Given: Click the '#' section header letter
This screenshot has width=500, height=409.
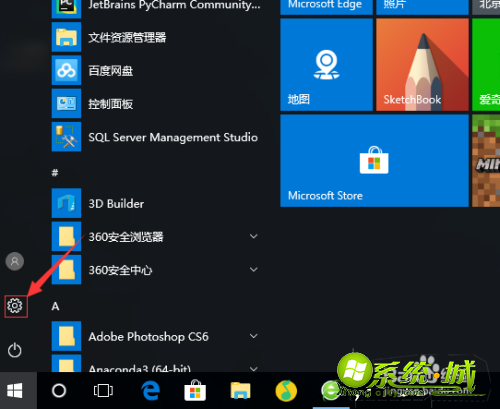Looking at the screenshot, I should coord(55,173).
